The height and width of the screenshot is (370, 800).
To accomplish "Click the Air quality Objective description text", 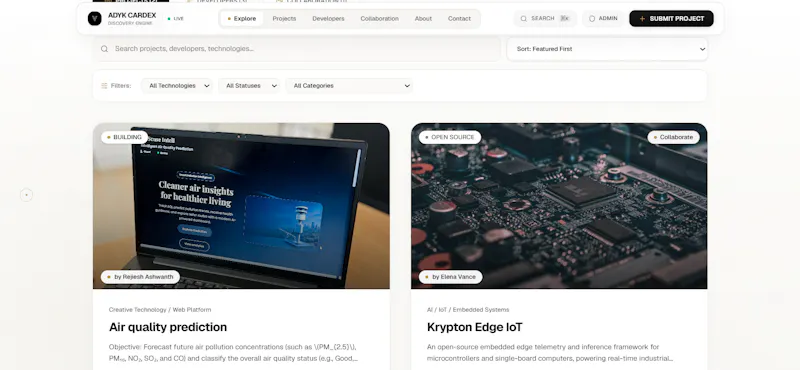I will tap(233, 353).
